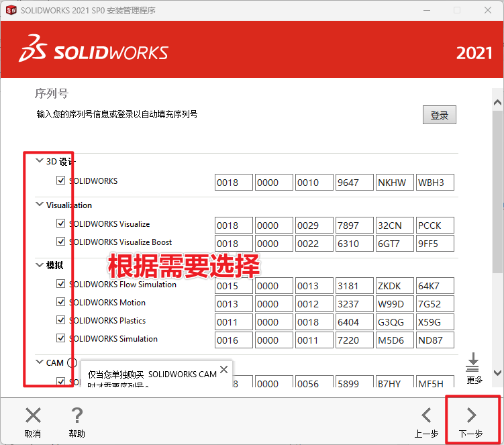The image size is (504, 445).
Task: Click the SOLIDWORKS Flow Simulation label
Action: click(123, 284)
